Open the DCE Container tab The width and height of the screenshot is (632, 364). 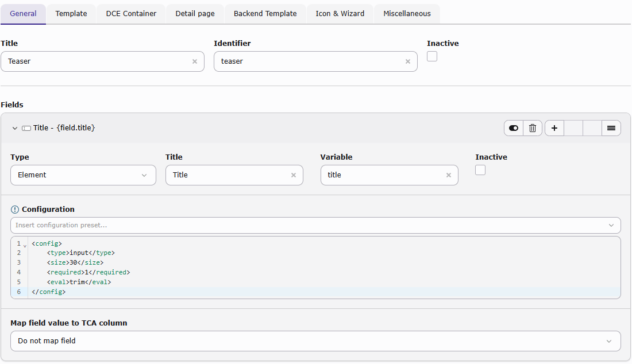click(x=131, y=13)
